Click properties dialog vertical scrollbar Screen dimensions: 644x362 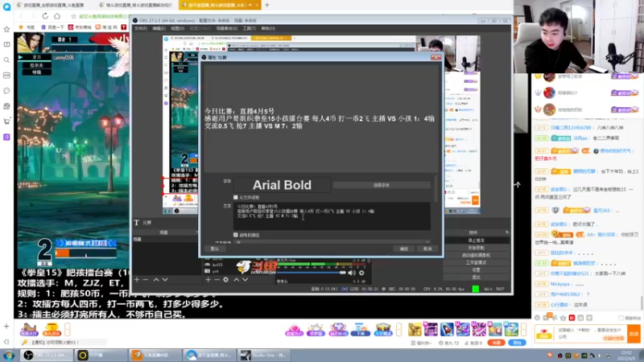pos(435,189)
